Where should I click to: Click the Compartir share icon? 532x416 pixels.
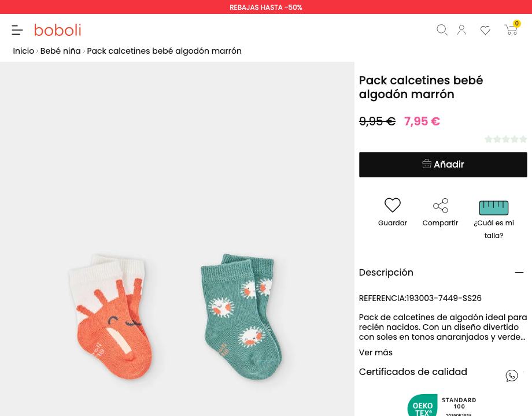coord(441,206)
